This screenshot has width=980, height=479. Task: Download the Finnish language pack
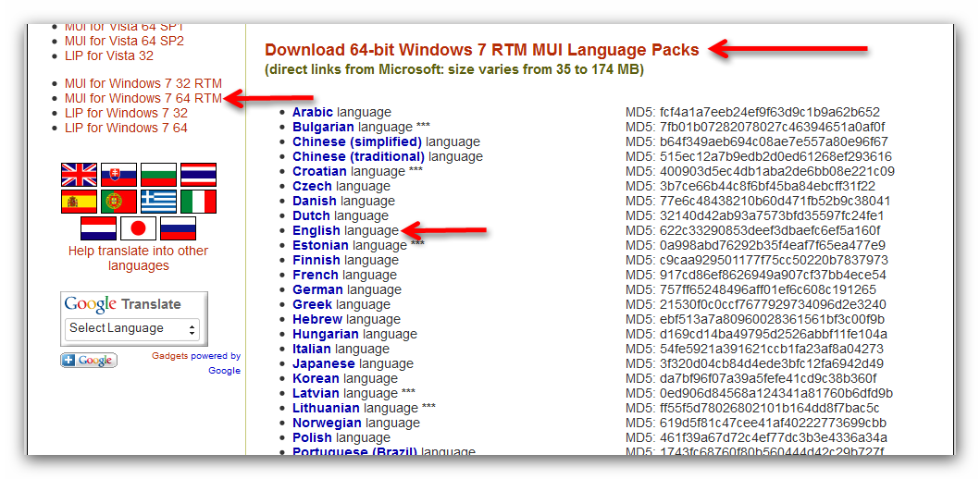(x=316, y=260)
